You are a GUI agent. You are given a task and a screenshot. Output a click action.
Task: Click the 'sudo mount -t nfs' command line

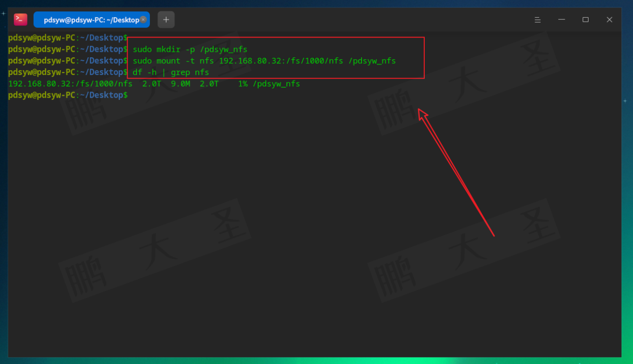coord(264,61)
